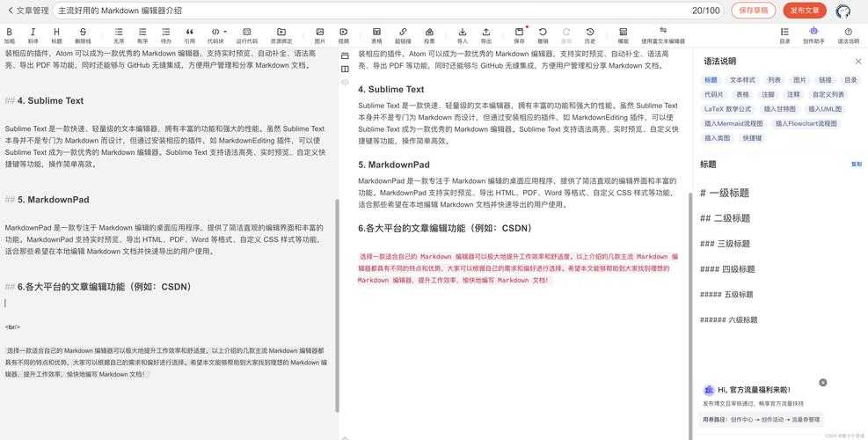Select the 列表 syntax tag

[x=775, y=80]
